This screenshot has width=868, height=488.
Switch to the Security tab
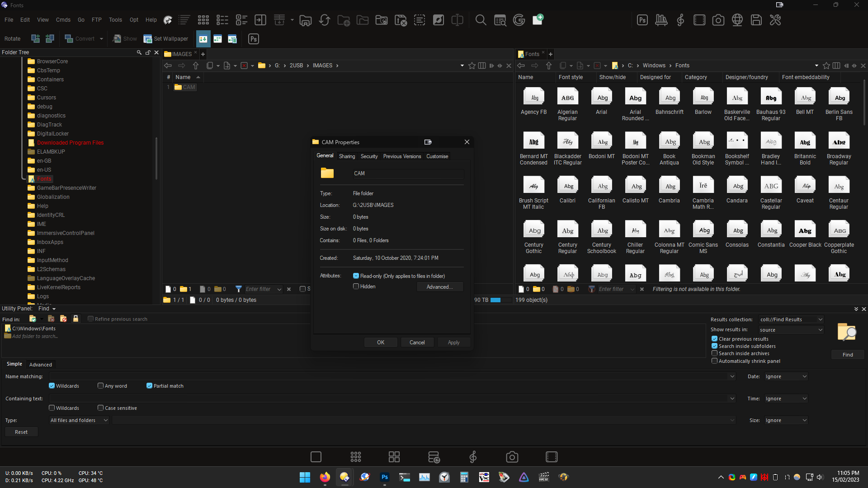pos(369,156)
